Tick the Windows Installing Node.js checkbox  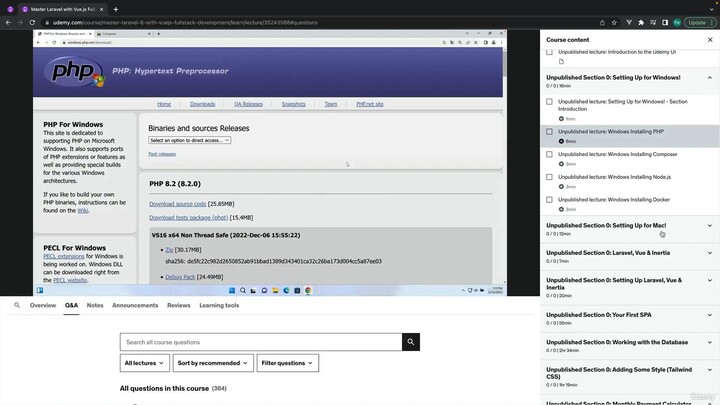click(x=549, y=177)
